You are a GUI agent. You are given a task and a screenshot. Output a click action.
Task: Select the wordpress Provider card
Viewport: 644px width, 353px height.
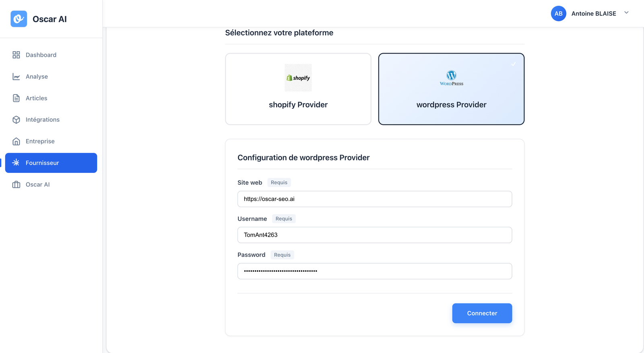point(451,89)
